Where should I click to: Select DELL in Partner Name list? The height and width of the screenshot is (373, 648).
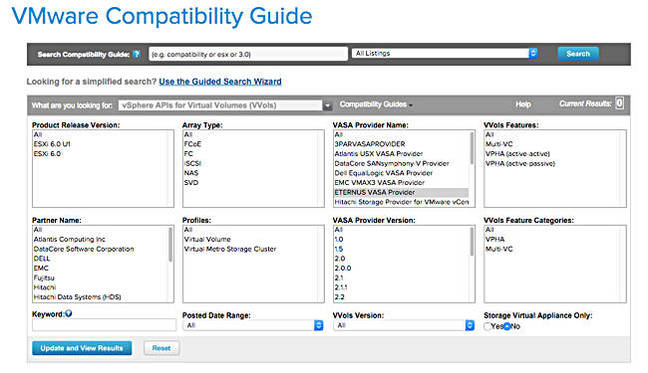[x=42, y=259]
